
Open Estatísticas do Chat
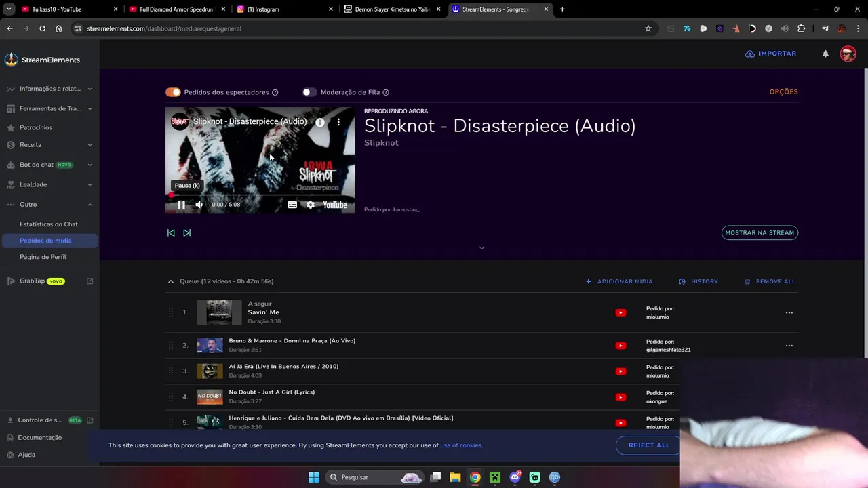(49, 224)
